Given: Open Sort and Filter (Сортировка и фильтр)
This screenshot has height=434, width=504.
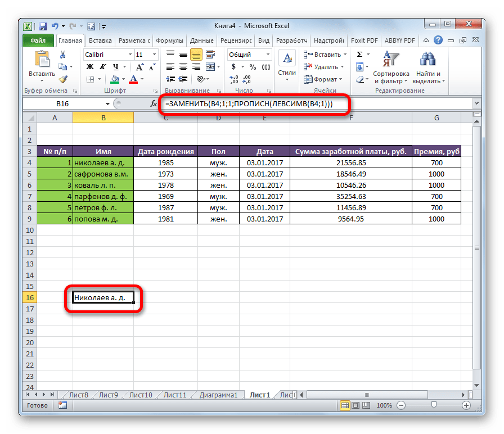Looking at the screenshot, I should [390, 67].
